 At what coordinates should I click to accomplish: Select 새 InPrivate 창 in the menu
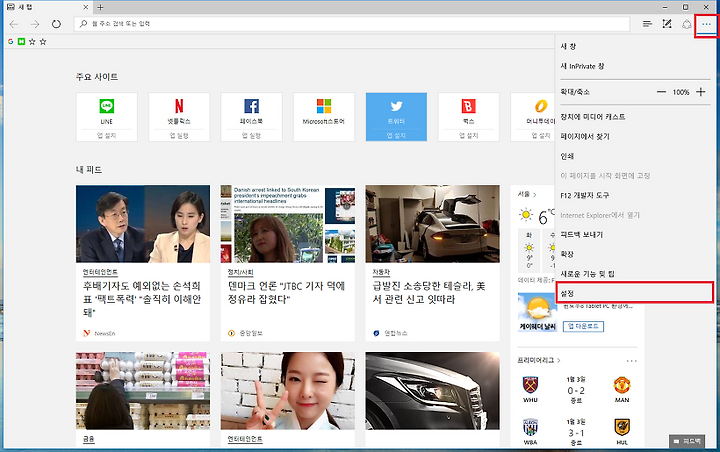point(636,66)
